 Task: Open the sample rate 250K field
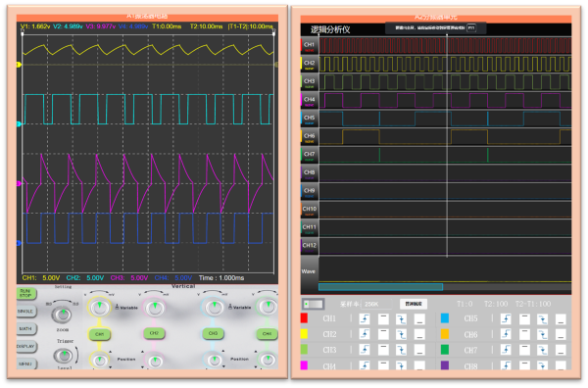click(x=377, y=304)
